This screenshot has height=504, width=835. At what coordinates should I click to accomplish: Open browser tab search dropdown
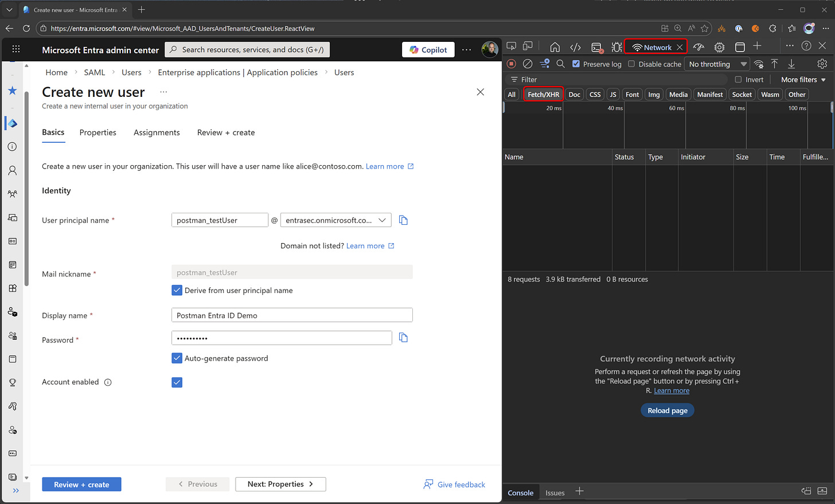click(x=9, y=10)
